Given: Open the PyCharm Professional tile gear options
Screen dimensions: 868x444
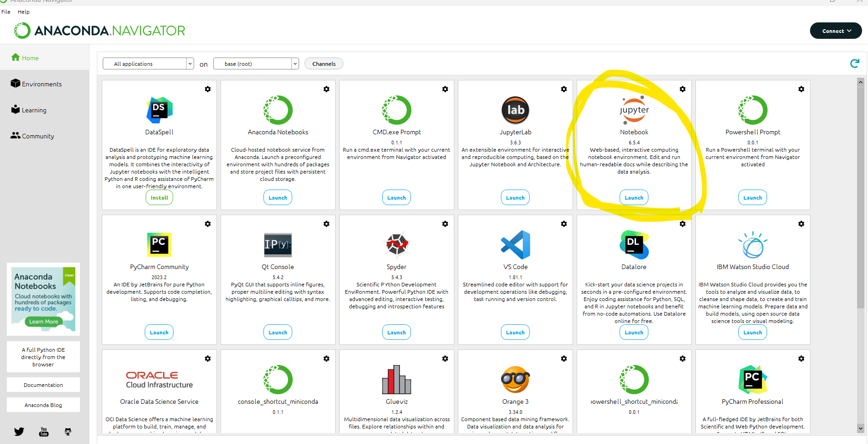Looking at the screenshot, I should click(x=801, y=359).
